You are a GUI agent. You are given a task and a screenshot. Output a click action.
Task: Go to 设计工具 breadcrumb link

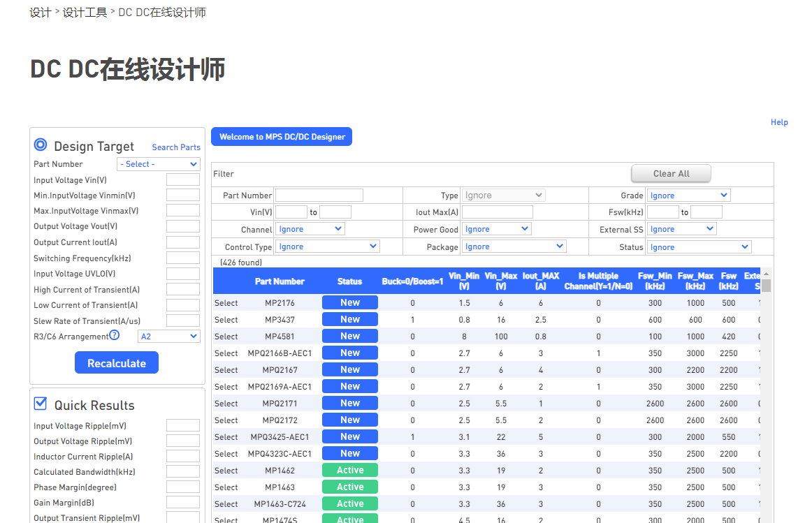pos(85,13)
